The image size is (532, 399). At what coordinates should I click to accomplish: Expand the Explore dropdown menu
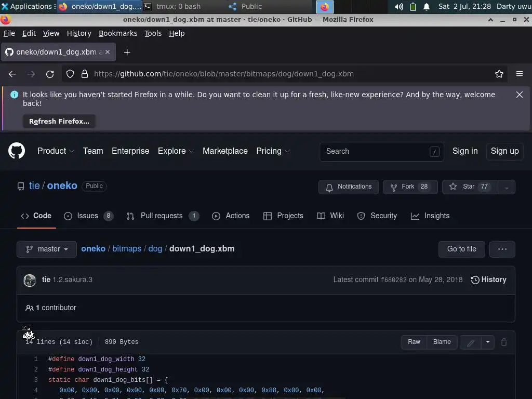click(176, 151)
